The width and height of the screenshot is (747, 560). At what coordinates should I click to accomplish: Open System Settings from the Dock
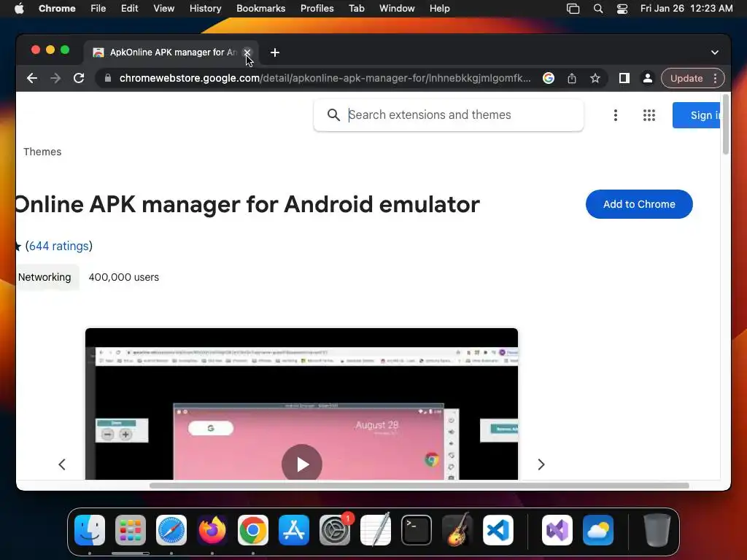coord(335,530)
